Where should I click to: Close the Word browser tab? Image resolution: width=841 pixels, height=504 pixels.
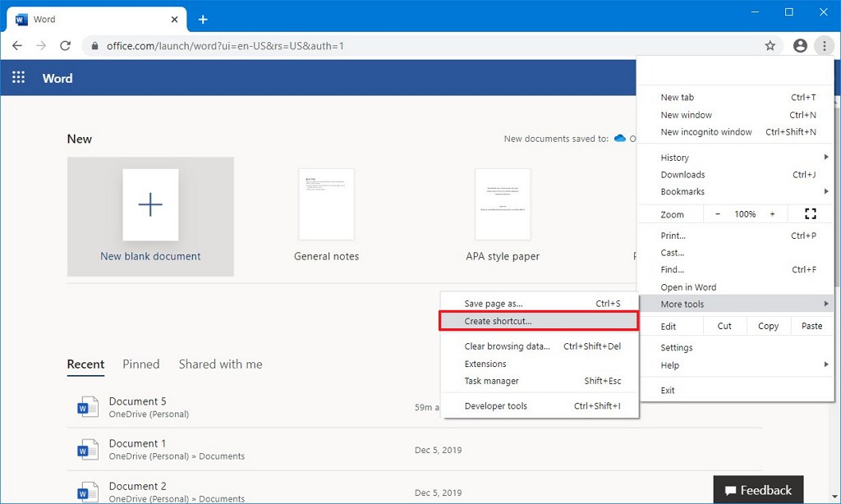174,20
